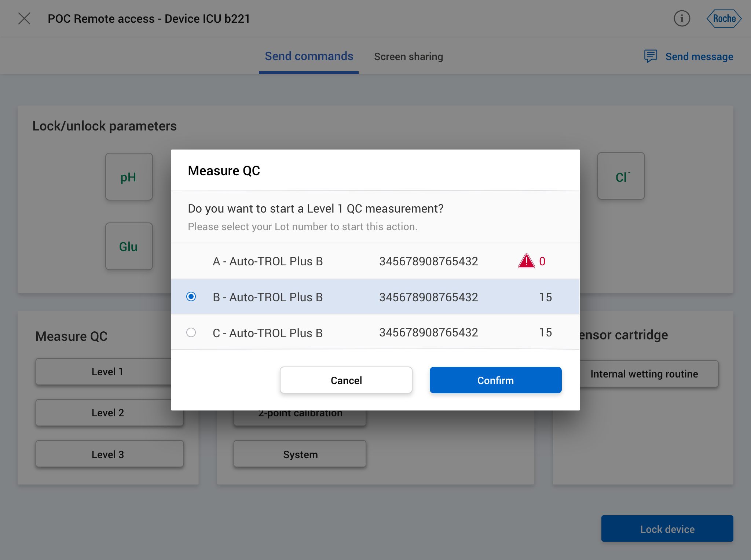The height and width of the screenshot is (560, 751).
Task: Confirm the Level 1 QC measurement
Action: point(495,380)
